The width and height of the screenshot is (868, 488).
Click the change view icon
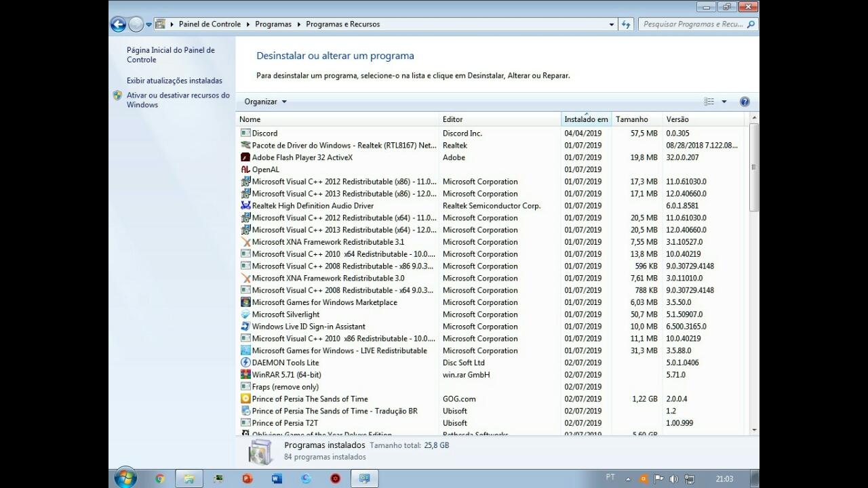tap(709, 102)
